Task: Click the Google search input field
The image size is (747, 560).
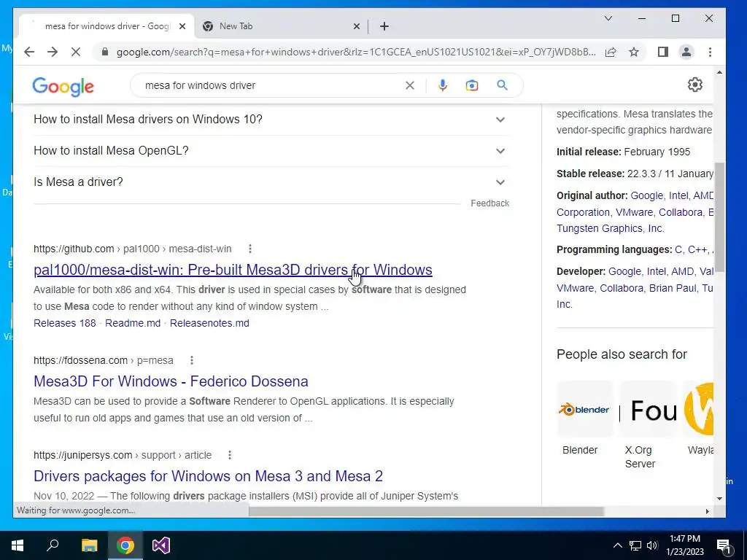Action: tap(271, 85)
